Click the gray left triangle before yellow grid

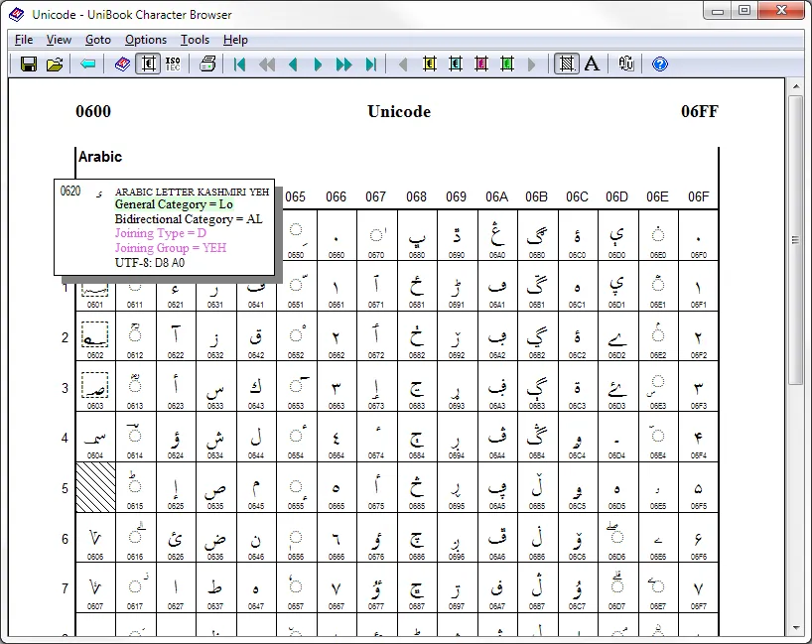pyautogui.click(x=403, y=64)
